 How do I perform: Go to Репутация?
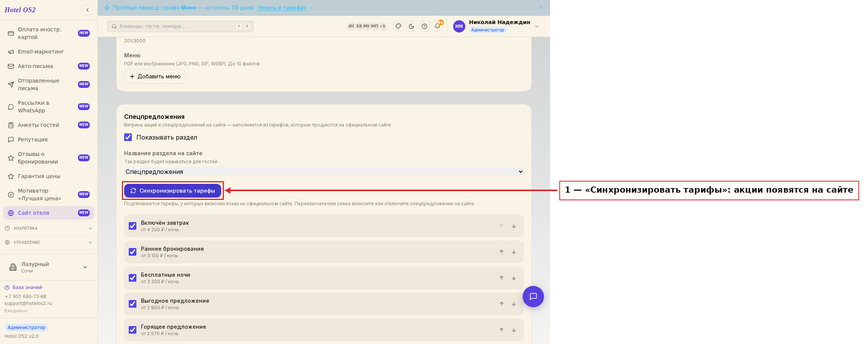point(49,140)
